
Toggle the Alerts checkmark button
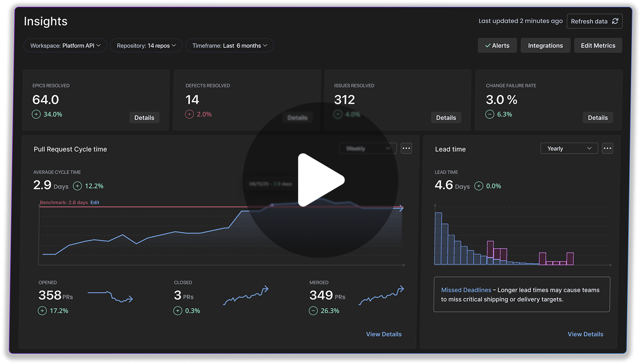[497, 46]
